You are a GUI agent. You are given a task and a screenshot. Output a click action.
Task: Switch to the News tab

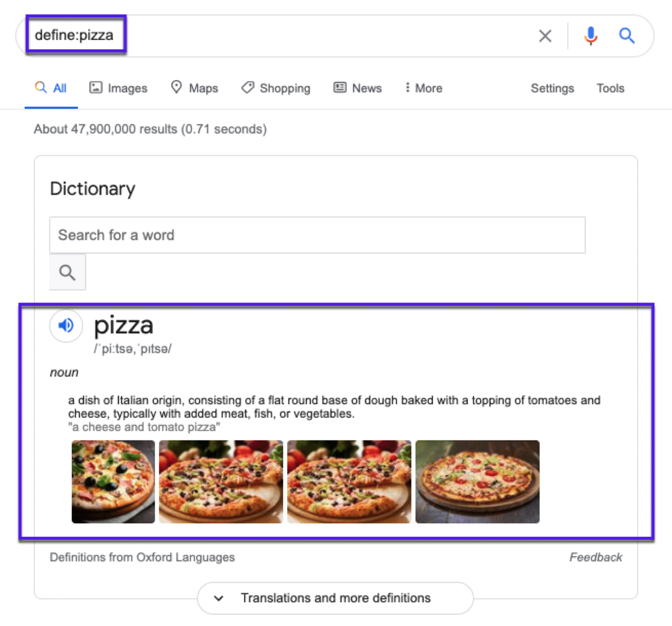[366, 88]
